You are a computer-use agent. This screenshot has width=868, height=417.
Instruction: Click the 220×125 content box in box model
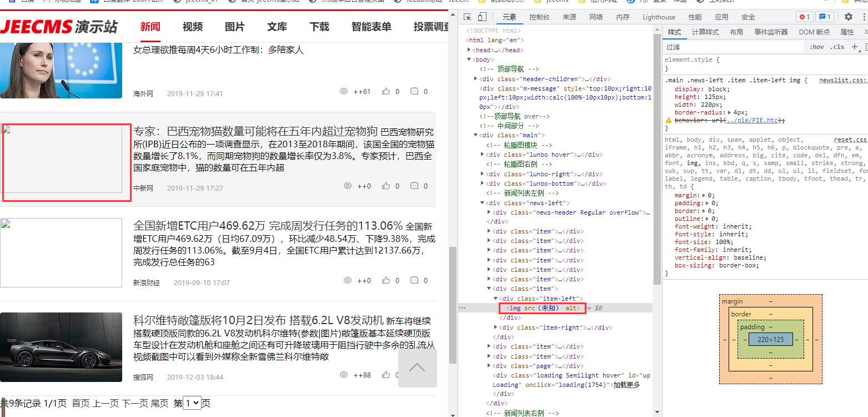pos(770,339)
